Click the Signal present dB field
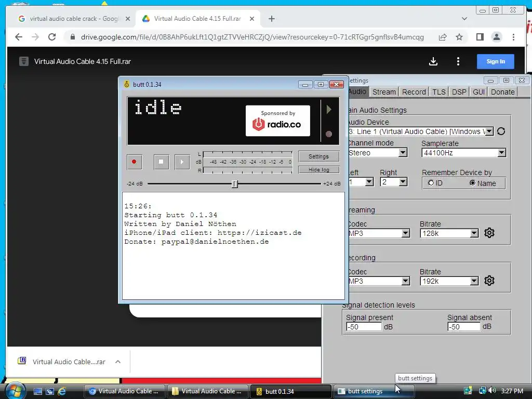Viewport: 532px width, 399px height. pos(364,327)
